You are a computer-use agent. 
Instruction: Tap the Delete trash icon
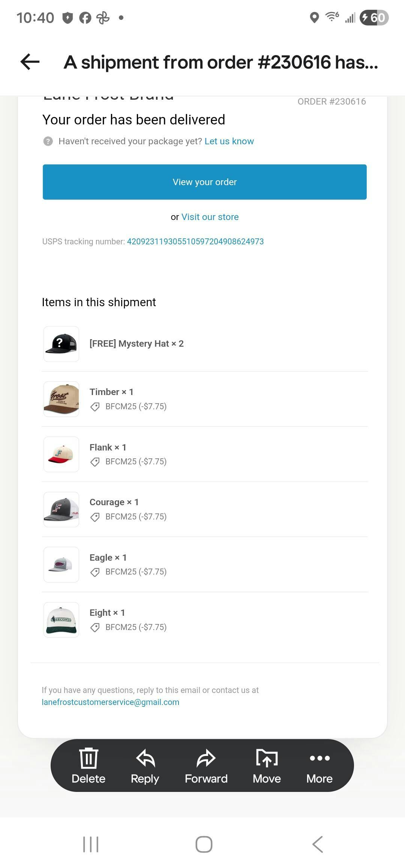[88, 758]
